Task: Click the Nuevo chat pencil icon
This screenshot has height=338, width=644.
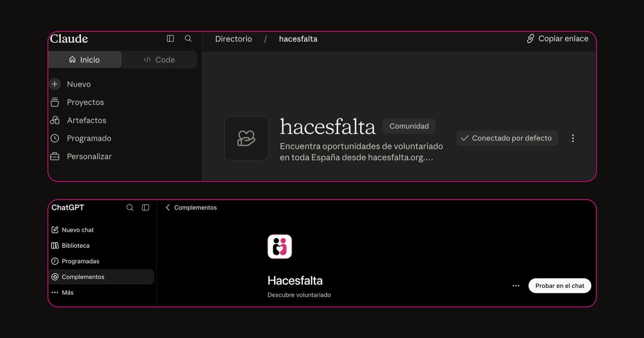Action: point(55,230)
